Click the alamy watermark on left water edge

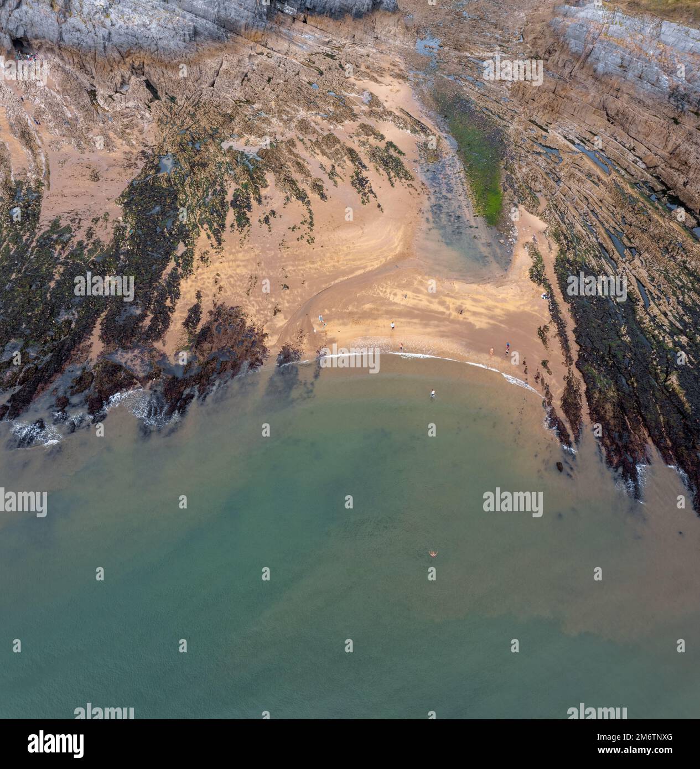24,501
